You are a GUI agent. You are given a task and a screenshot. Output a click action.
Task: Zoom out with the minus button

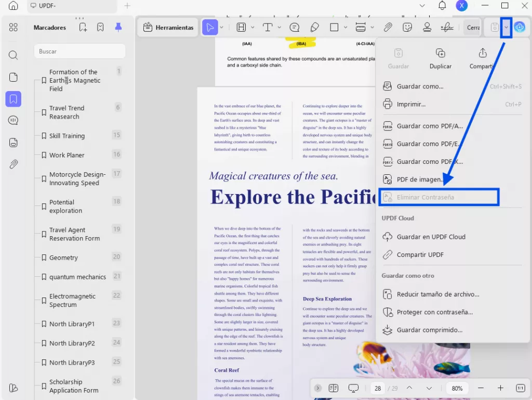pyautogui.click(x=481, y=388)
